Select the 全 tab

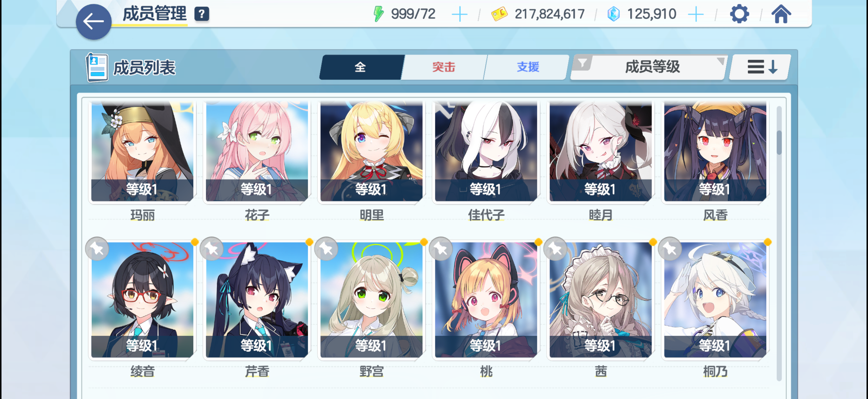coord(361,67)
